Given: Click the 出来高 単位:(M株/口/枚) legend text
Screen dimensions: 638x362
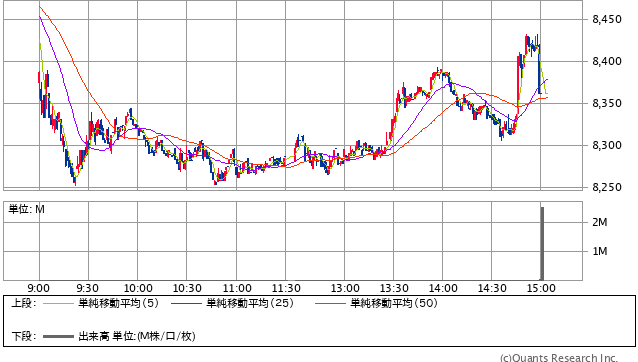Looking at the screenshot, I should (137, 336).
